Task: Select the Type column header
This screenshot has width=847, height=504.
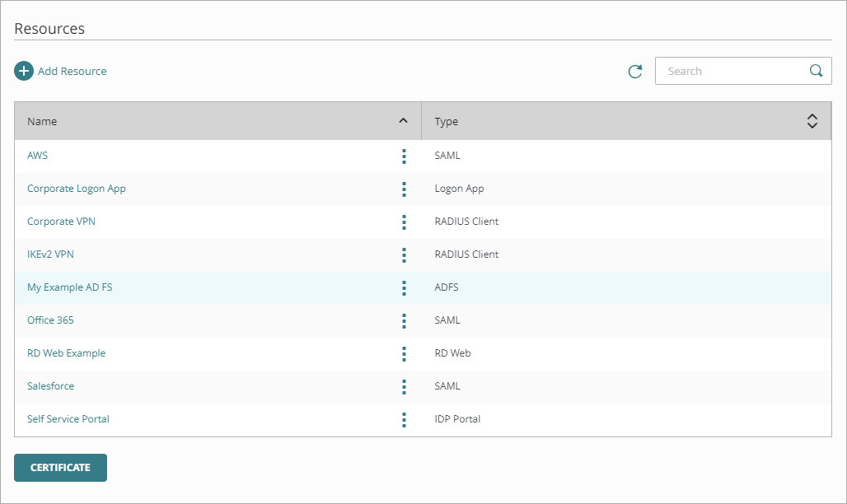Action: click(447, 121)
